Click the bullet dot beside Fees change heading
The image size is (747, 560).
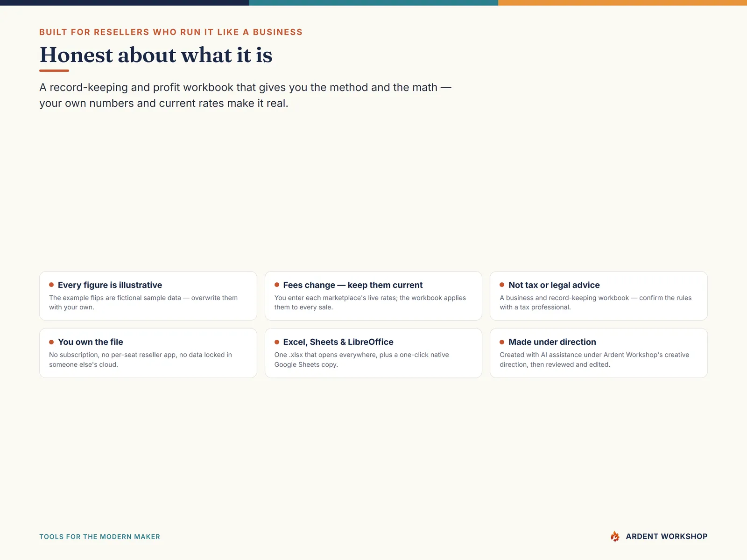277,285
